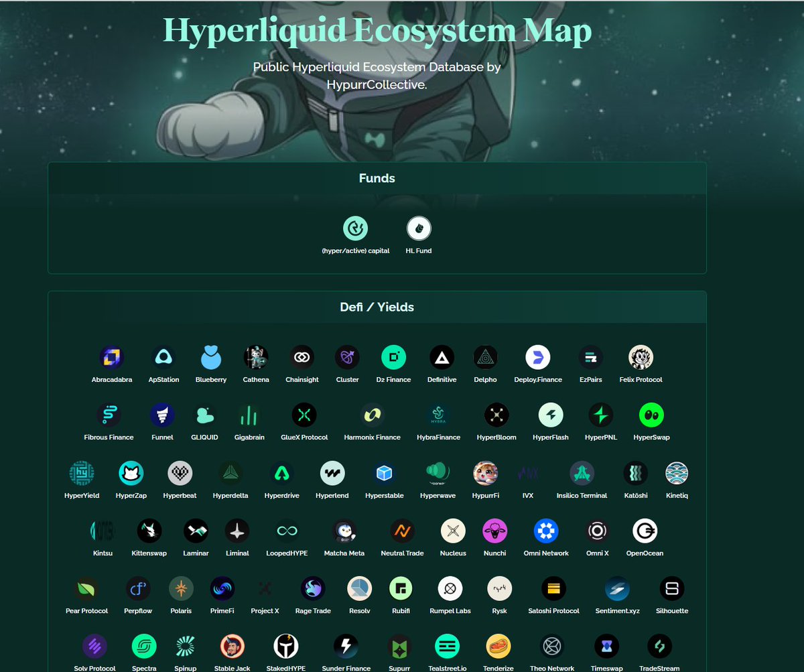Open the OpenOcean icon
Image resolution: width=804 pixels, height=672 pixels.
tap(645, 531)
